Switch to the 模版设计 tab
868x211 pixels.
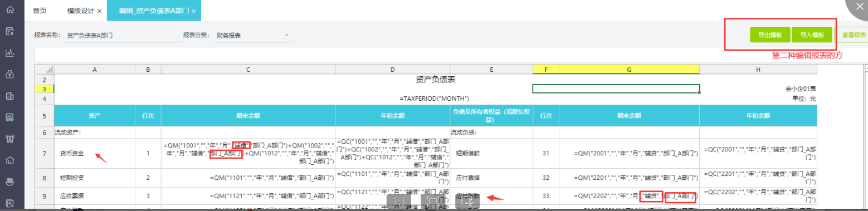(81, 11)
